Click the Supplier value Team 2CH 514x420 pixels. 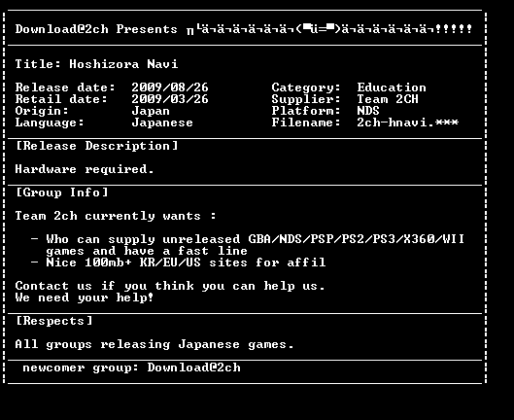[x=388, y=99]
